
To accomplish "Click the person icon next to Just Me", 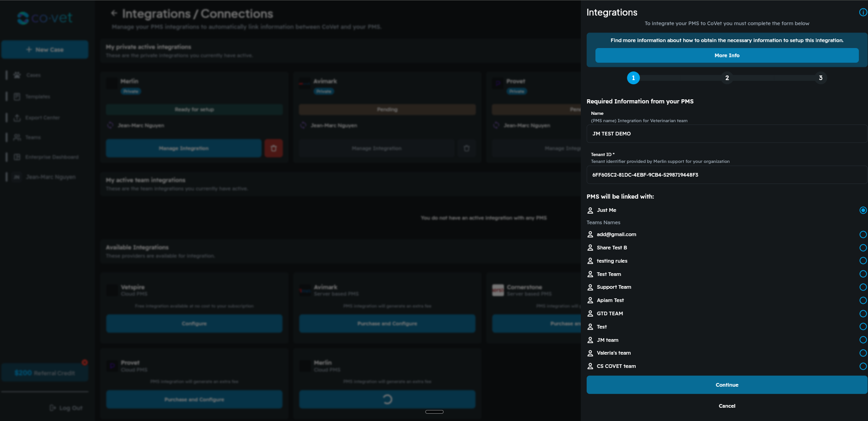I will click(x=590, y=210).
